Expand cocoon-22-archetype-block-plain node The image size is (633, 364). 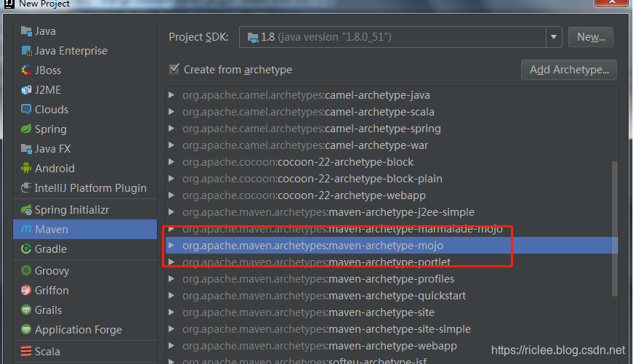tap(172, 179)
